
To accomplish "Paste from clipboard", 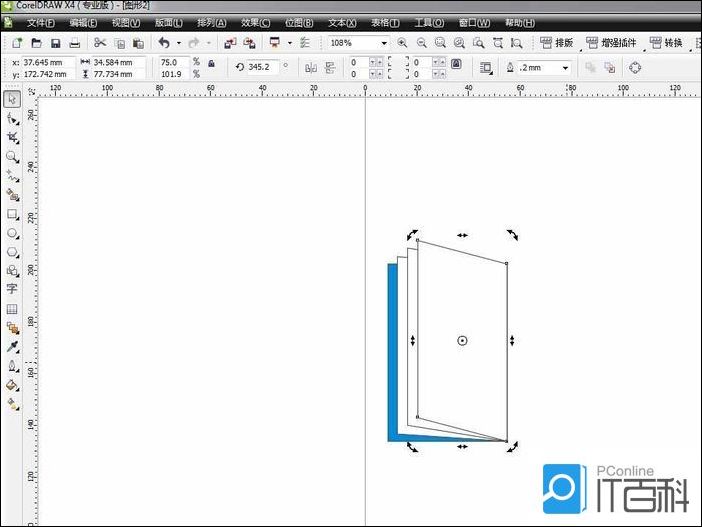I will [x=139, y=43].
